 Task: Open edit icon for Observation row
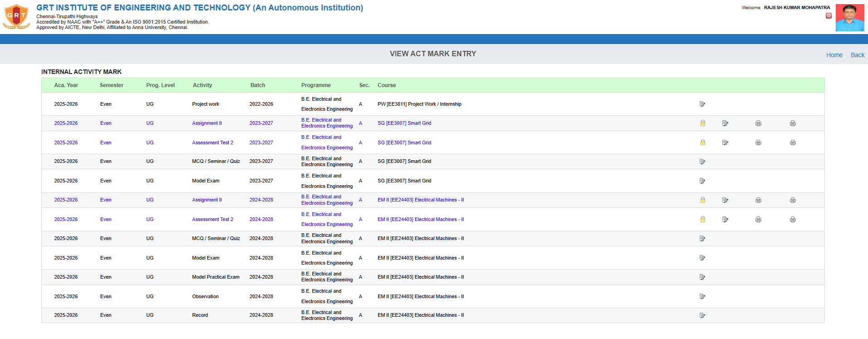[x=702, y=296]
